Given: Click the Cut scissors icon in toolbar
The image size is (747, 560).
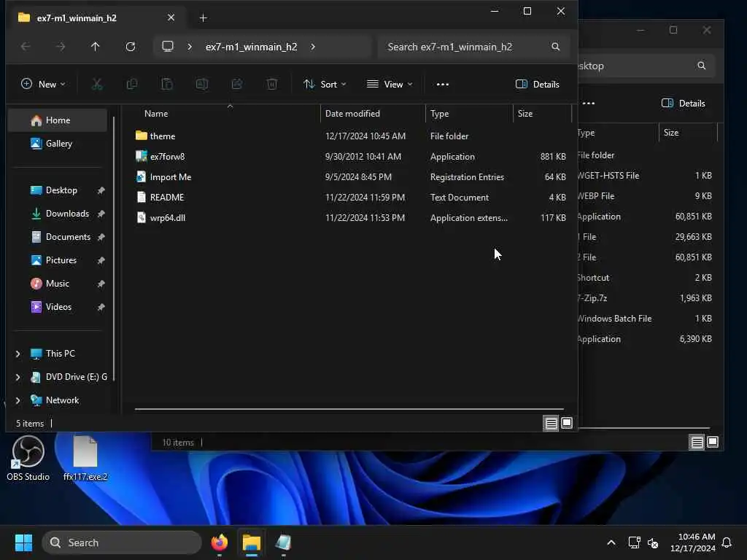Looking at the screenshot, I should 97,85.
